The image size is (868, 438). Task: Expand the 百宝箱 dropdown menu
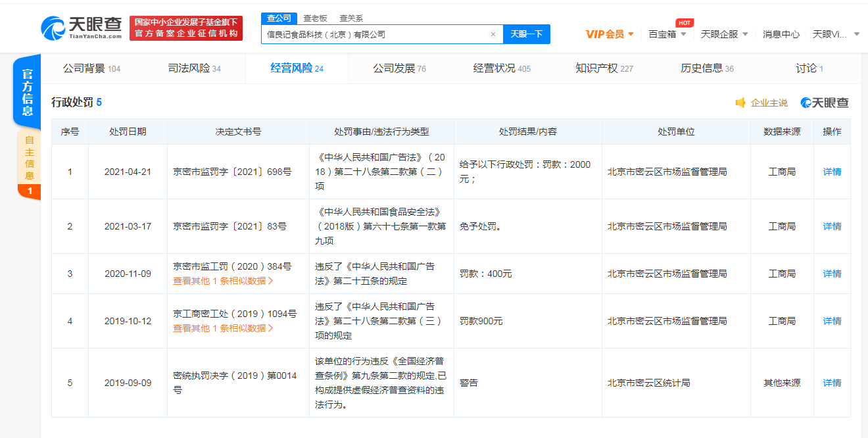click(x=667, y=34)
